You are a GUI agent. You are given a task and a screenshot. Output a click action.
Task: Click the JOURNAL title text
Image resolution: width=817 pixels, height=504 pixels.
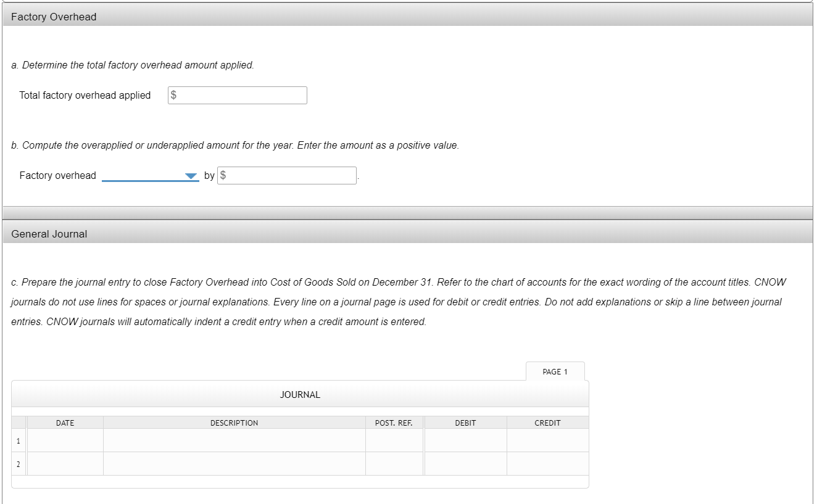(300, 395)
